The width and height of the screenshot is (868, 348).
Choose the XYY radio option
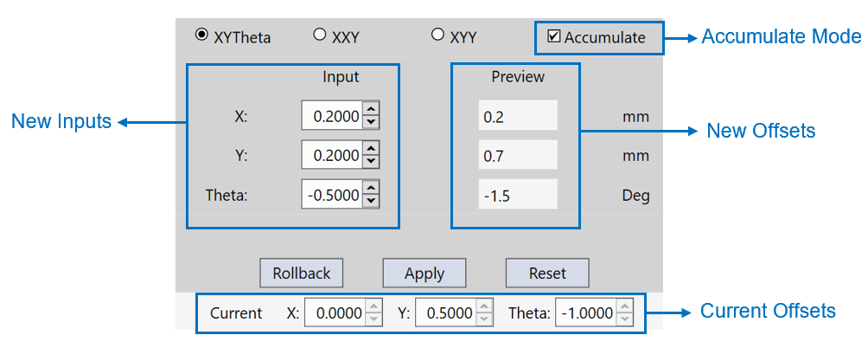437,35
